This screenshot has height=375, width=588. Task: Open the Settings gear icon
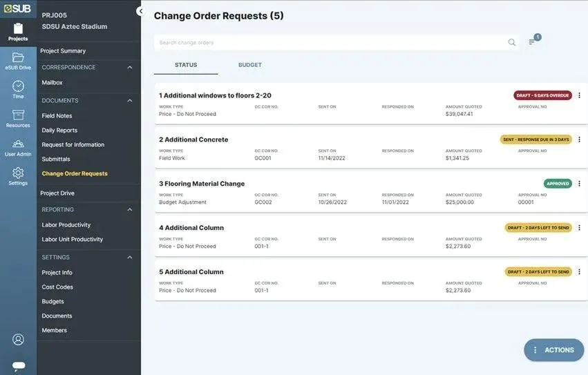pos(18,173)
